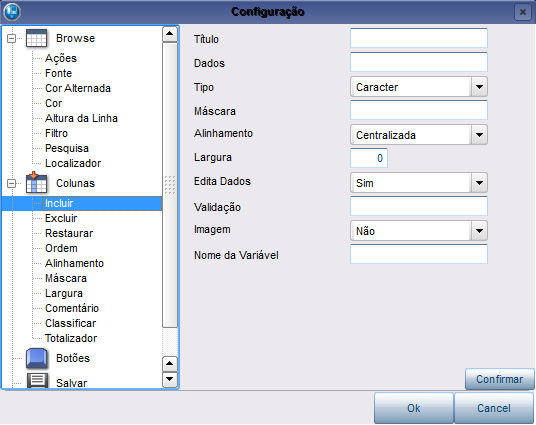This screenshot has height=425, width=536.
Task: Select Excluir in the Colunas tree
Action: pos(61,218)
